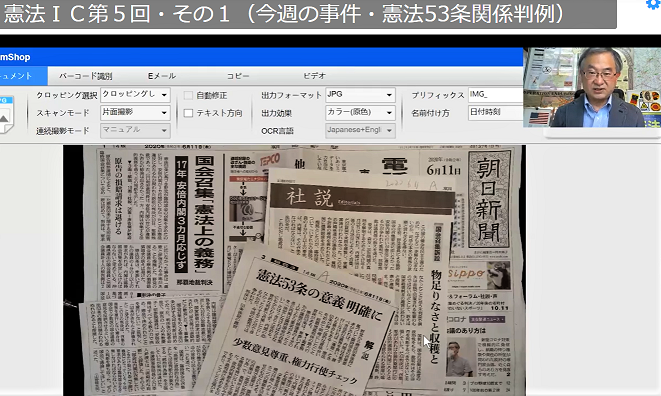Click the JPG document icon at left
Screen dimensions: 661x396
pyautogui.click(x=7, y=114)
